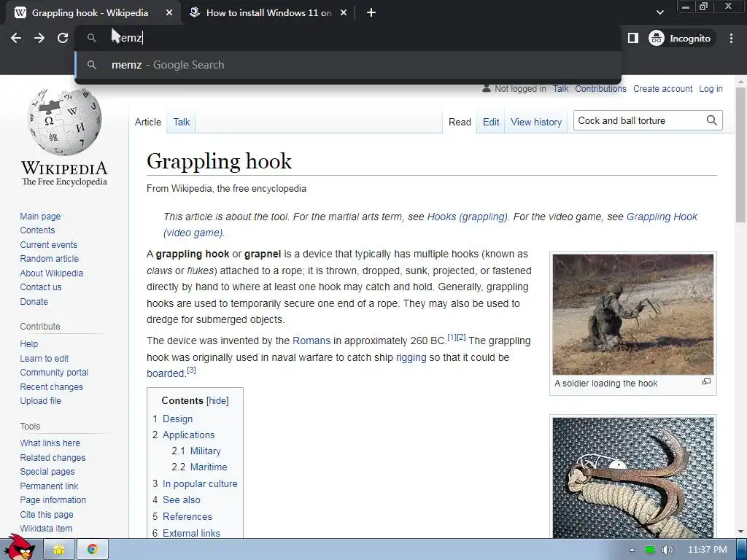Open the soldier loading the hook photo
747x560 pixels.
pos(632,314)
